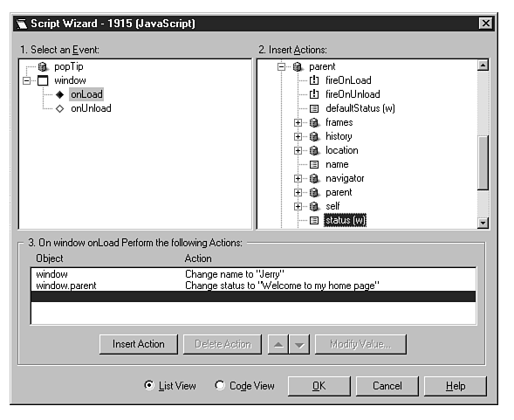Expand the navigator node
This screenshot has height=420, width=514.
tap(298, 178)
